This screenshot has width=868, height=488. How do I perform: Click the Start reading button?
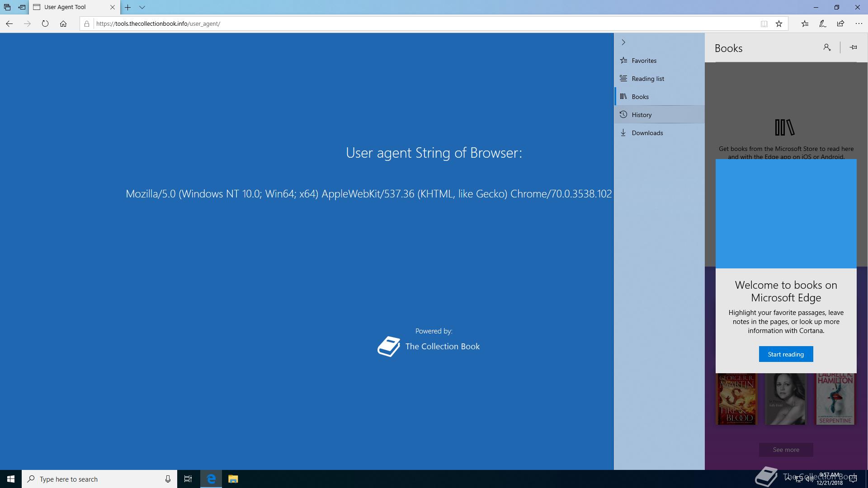pyautogui.click(x=786, y=354)
